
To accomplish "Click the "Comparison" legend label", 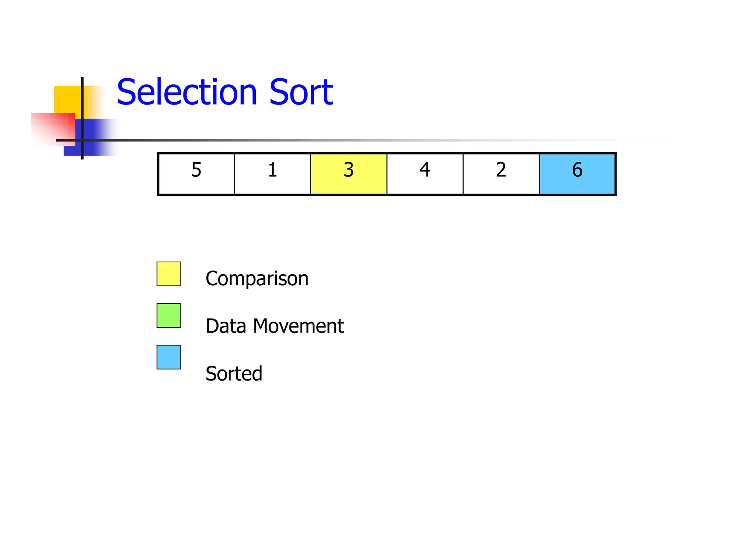I will [257, 279].
